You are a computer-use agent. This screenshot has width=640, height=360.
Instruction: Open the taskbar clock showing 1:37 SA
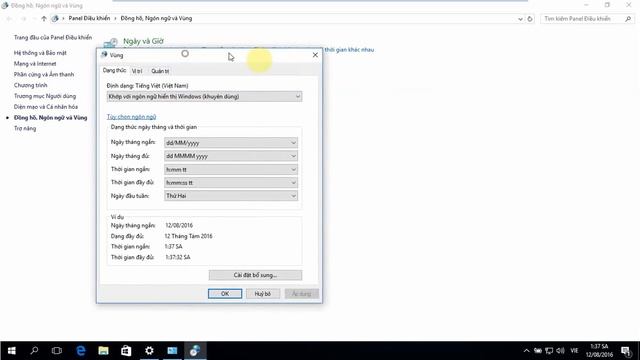[599, 351]
